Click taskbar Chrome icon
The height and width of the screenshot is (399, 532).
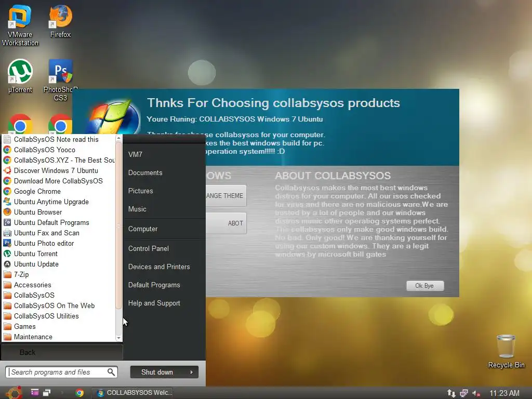point(79,393)
